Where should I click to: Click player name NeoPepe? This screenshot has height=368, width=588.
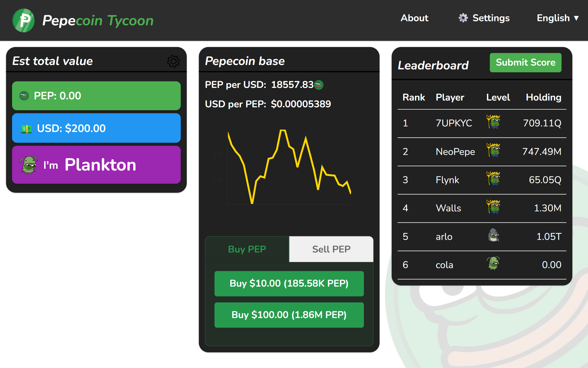(x=455, y=151)
